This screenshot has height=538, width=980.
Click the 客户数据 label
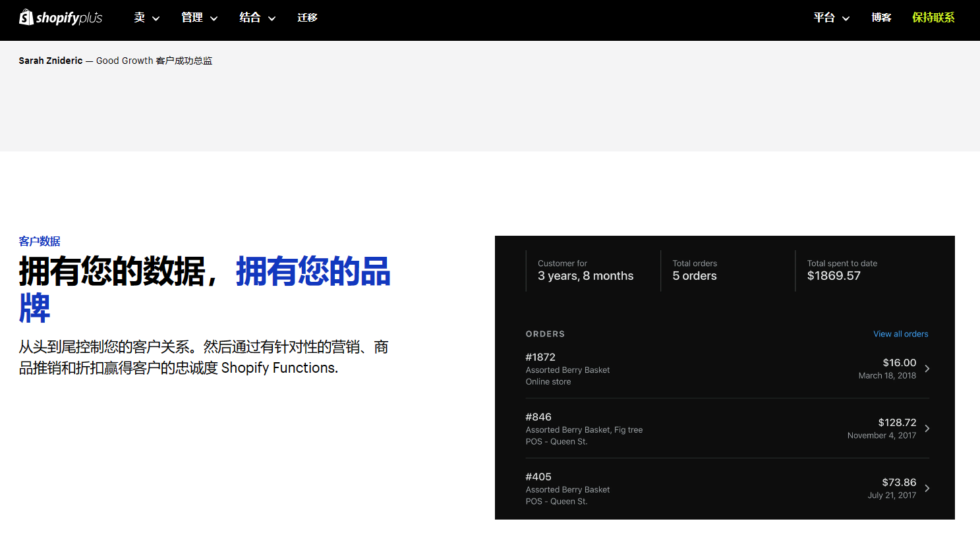pyautogui.click(x=39, y=241)
